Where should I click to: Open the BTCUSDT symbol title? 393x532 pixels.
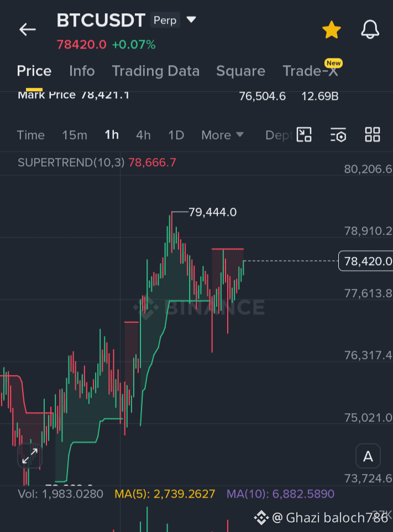[x=101, y=20]
